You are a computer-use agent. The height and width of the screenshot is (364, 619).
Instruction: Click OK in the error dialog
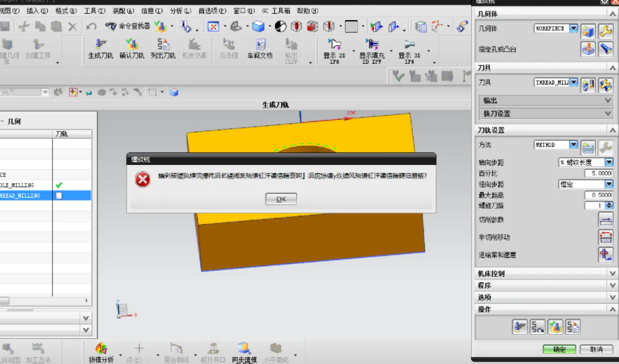pos(281,199)
